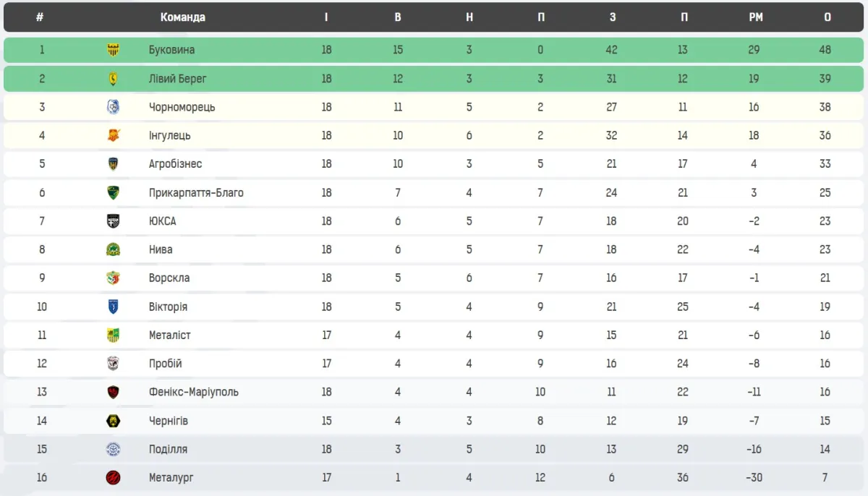Click the # rank column header
868x496 pixels.
click(40, 17)
